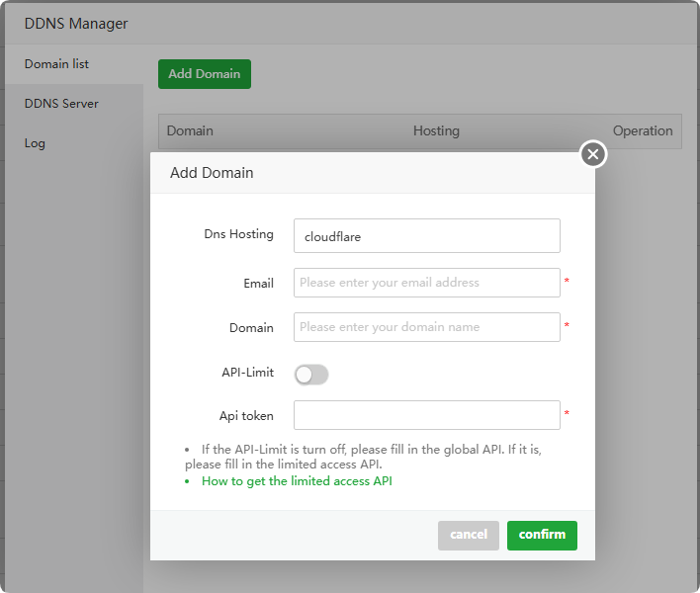Click the Dns Hosting field label
Screen dimensions: 700x593
click(x=237, y=234)
